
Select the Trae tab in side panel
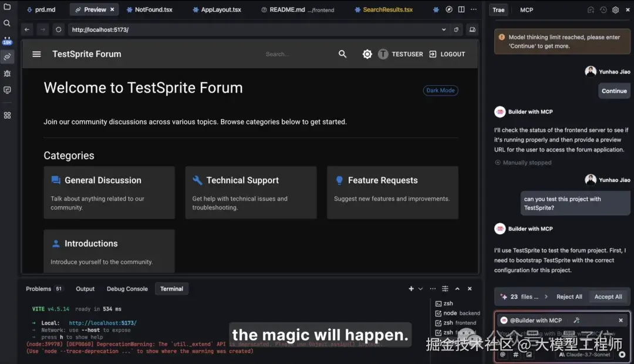coord(498,10)
